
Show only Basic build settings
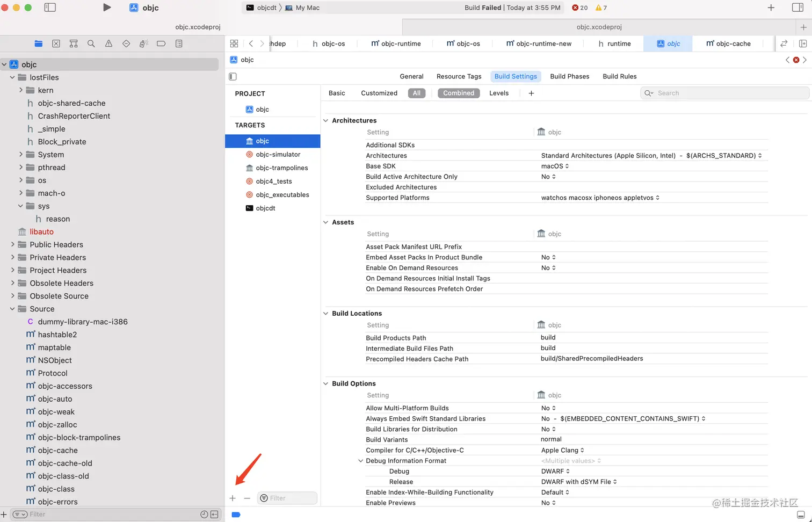pyautogui.click(x=337, y=93)
